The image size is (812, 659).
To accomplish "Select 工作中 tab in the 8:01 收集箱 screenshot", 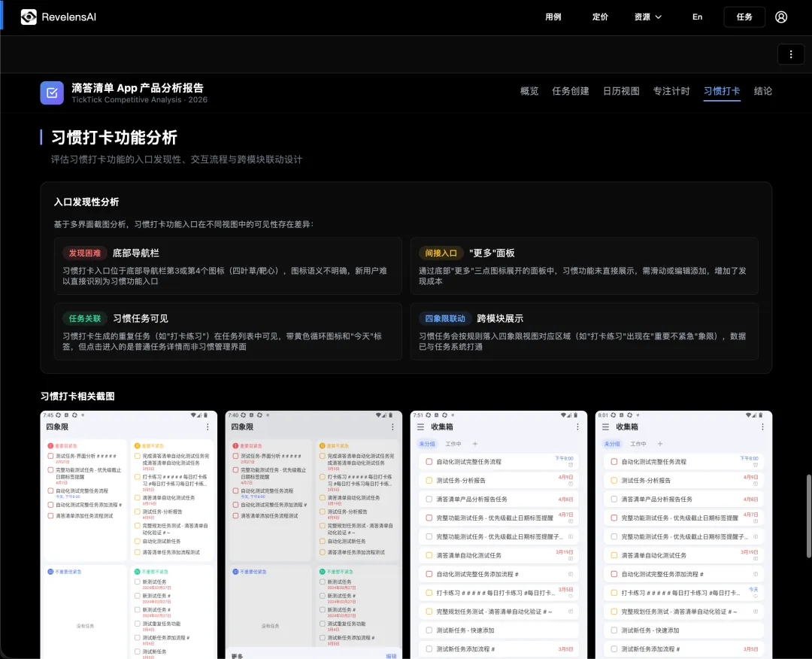I will pyautogui.click(x=638, y=444).
